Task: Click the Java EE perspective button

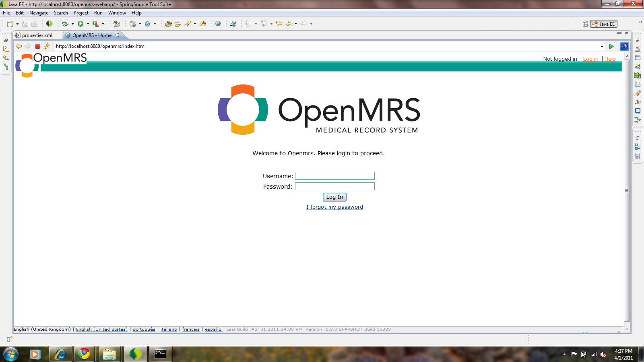Action: pos(603,23)
